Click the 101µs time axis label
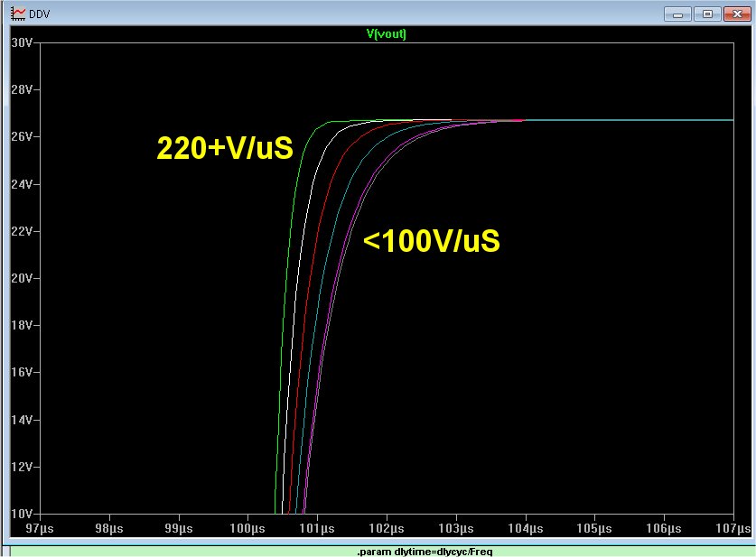The height and width of the screenshot is (557, 756). (317, 529)
